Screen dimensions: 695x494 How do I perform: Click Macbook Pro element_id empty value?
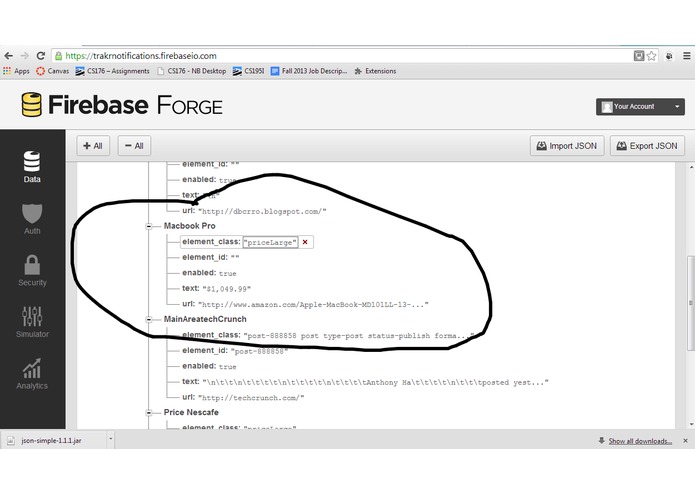pos(235,257)
